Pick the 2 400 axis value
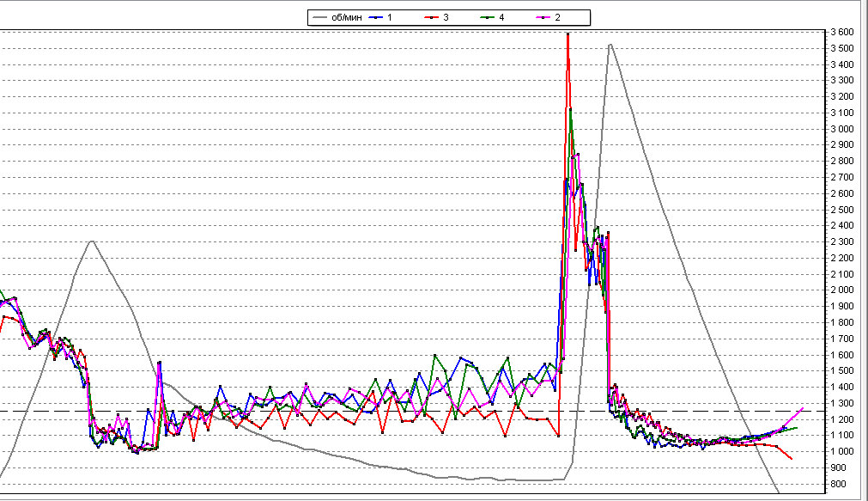Screen dimensions: 868x501 pyautogui.click(x=842, y=225)
